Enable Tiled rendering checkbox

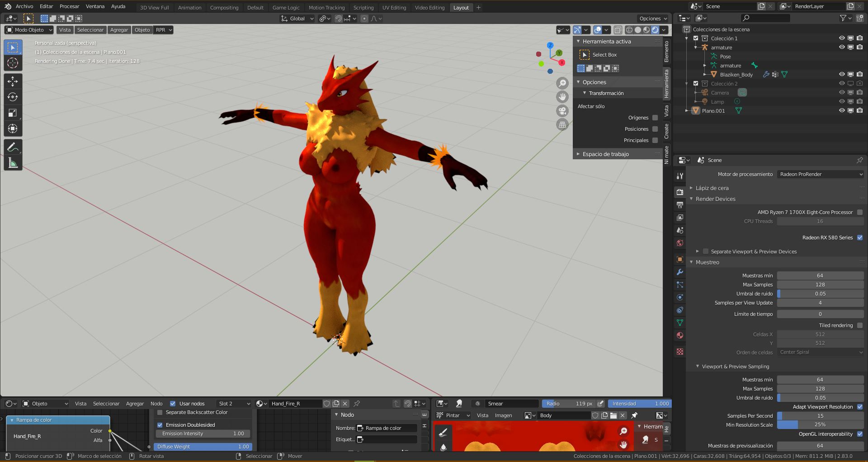[x=860, y=325]
